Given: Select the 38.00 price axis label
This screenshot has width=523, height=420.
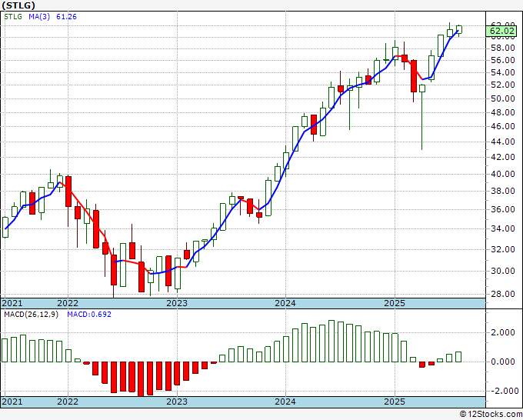Looking at the screenshot, I should (x=503, y=191).
